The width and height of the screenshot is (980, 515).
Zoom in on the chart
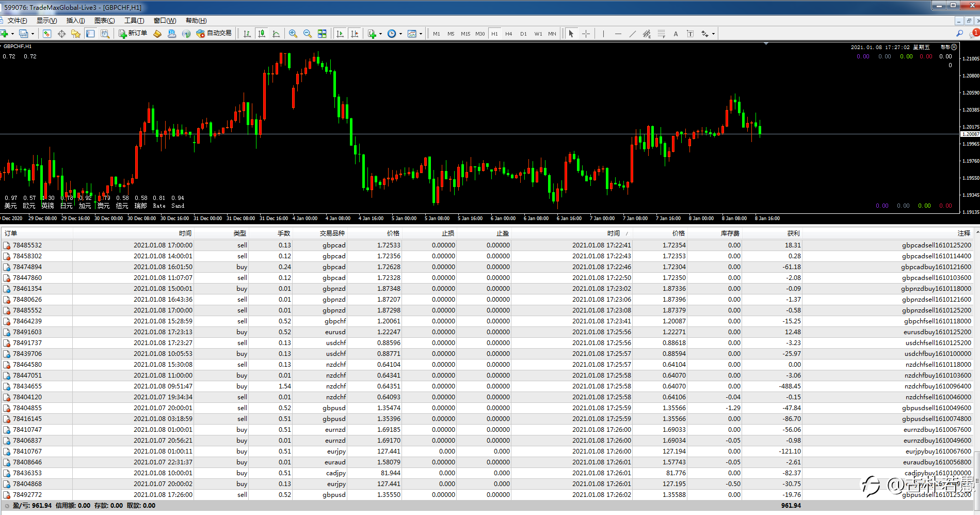[x=293, y=34]
